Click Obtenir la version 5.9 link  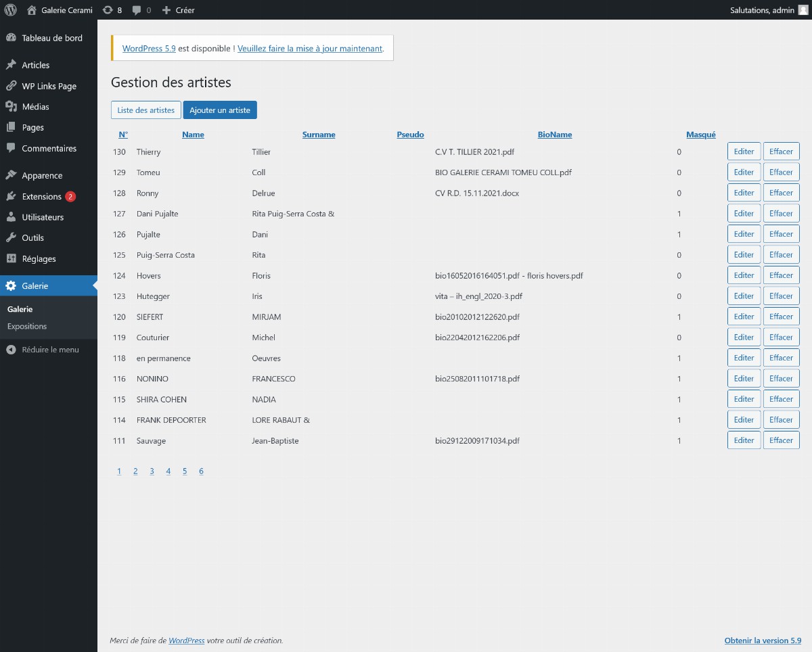(x=763, y=641)
